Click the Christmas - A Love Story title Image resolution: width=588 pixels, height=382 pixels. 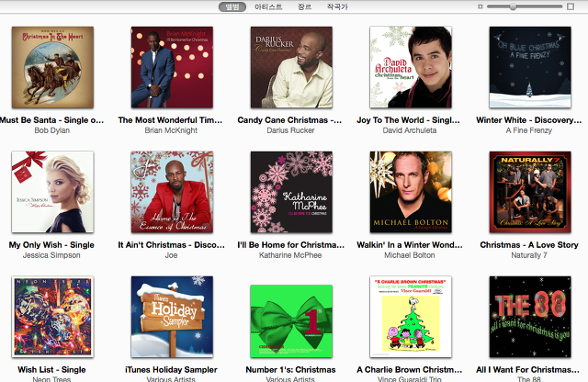[529, 245]
